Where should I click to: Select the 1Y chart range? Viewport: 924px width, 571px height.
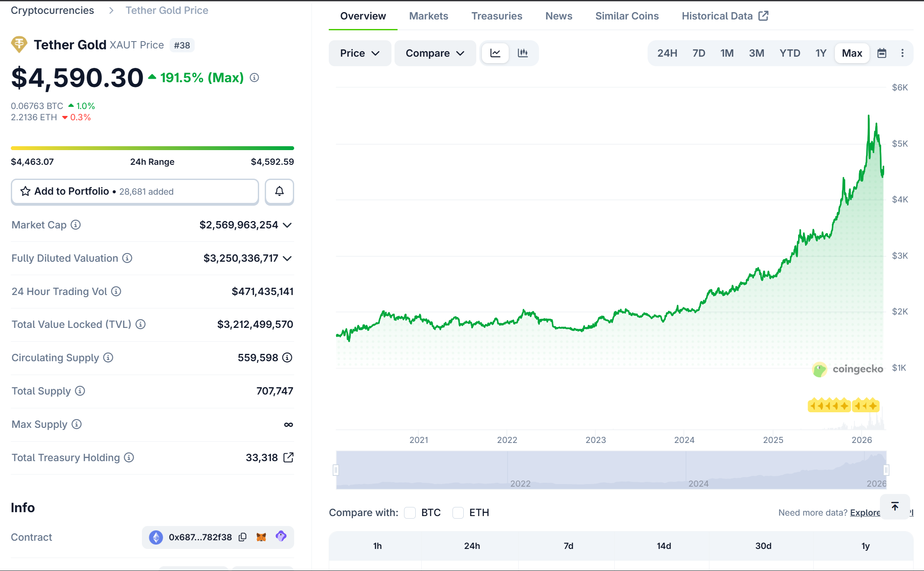pos(821,53)
